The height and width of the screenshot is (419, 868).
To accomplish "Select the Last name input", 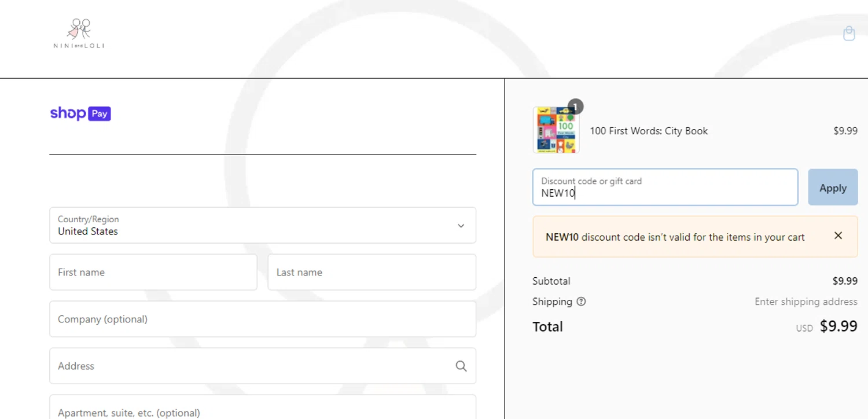I will tap(372, 272).
